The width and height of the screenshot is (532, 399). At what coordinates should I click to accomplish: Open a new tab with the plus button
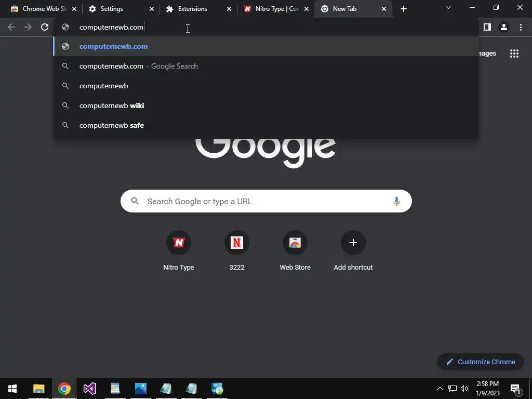click(x=403, y=9)
